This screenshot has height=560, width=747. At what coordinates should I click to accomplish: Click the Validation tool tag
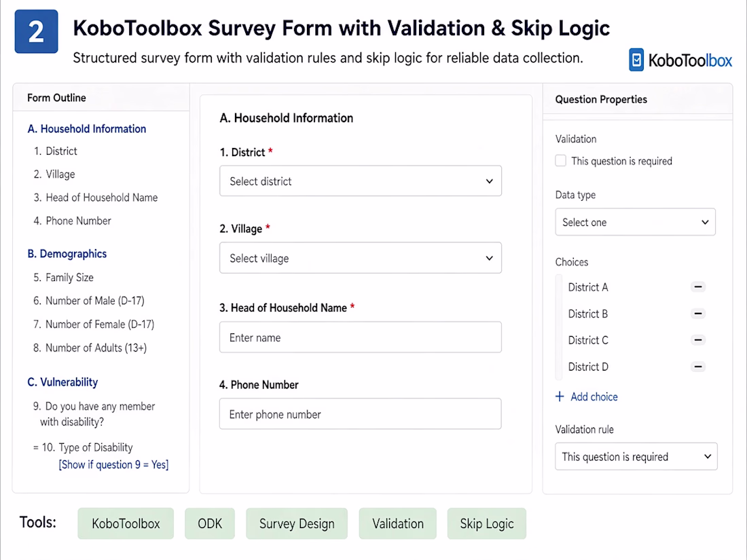pos(398,524)
